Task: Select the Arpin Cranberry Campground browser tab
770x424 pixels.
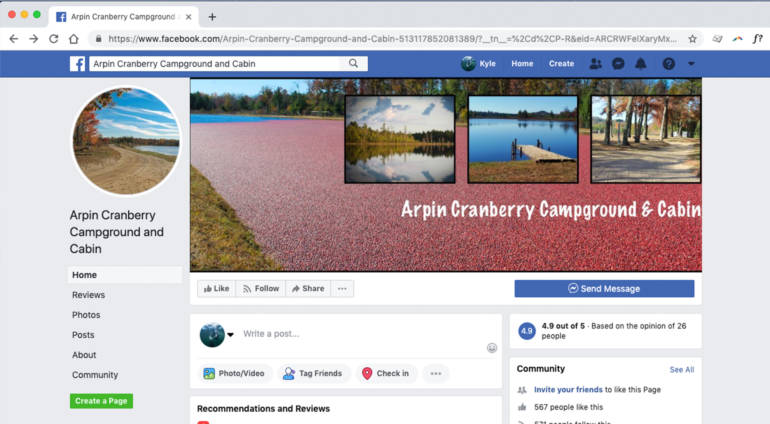Action: pos(123,17)
